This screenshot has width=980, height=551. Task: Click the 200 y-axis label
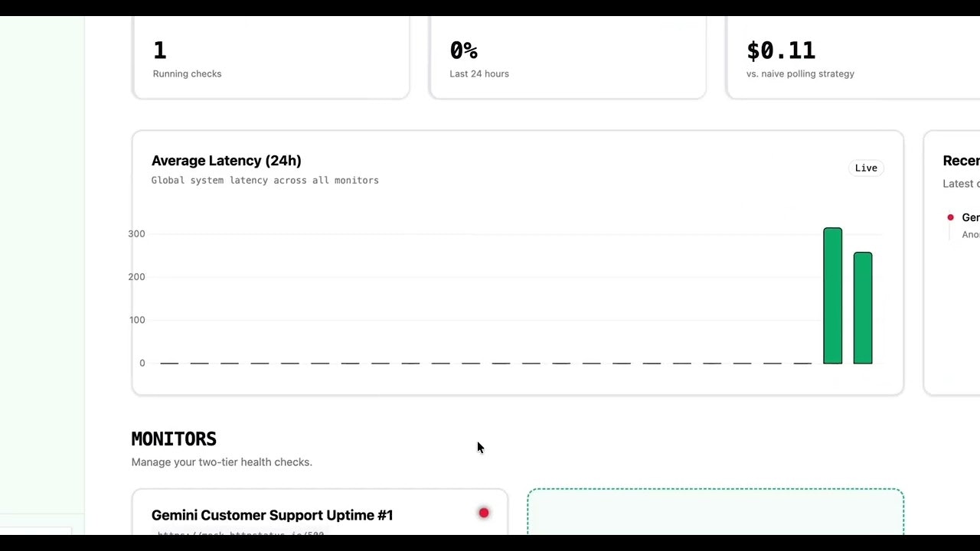136,277
